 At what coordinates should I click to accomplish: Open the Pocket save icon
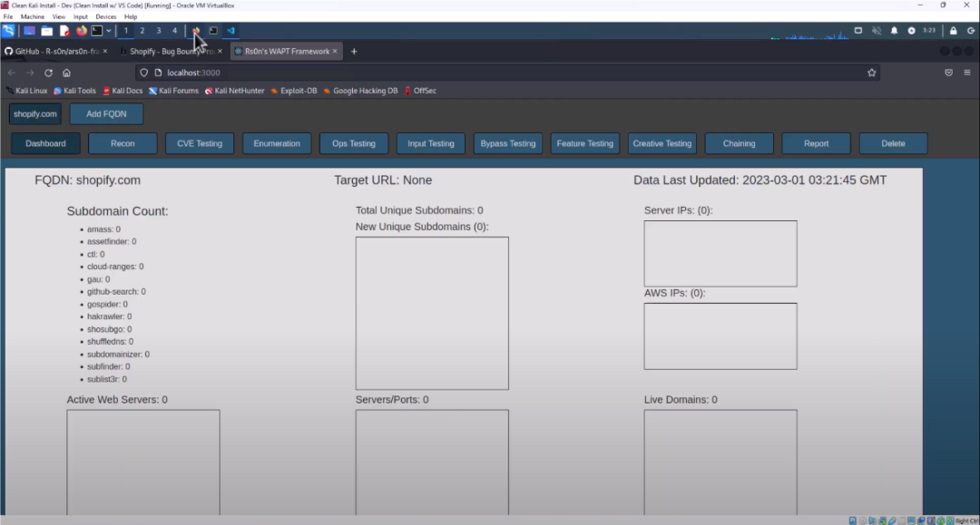tap(949, 73)
